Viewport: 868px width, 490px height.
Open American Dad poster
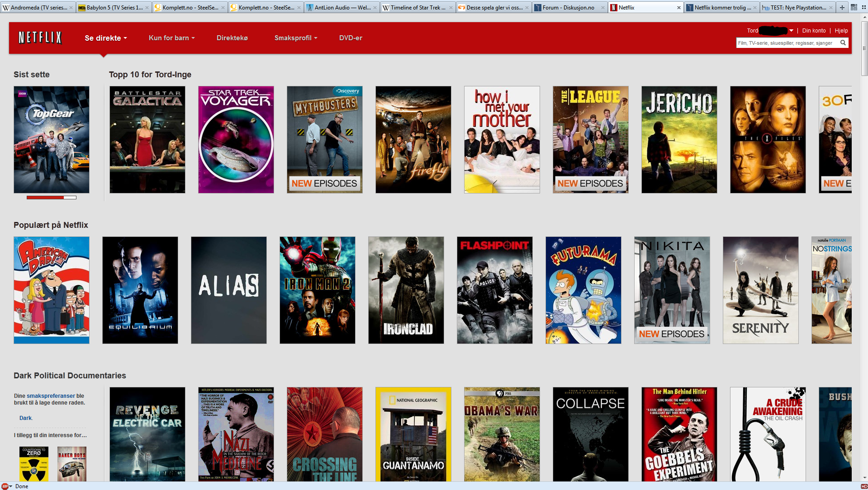point(52,290)
